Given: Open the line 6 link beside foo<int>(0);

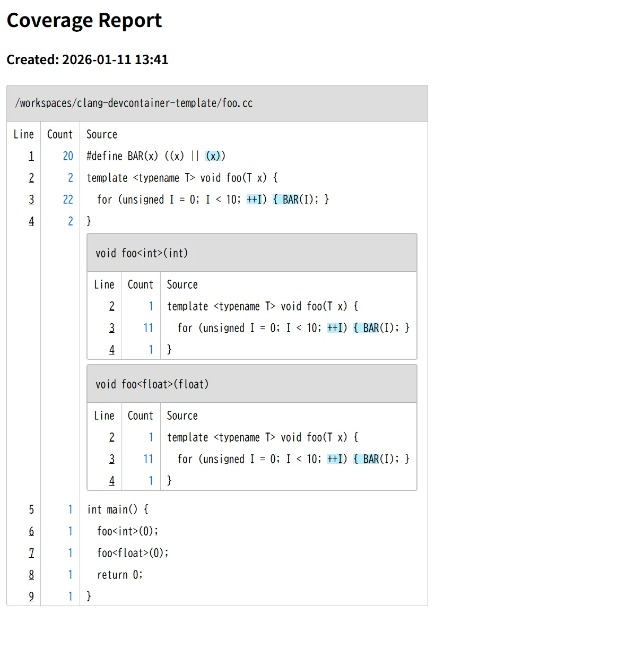Looking at the screenshot, I should (31, 531).
